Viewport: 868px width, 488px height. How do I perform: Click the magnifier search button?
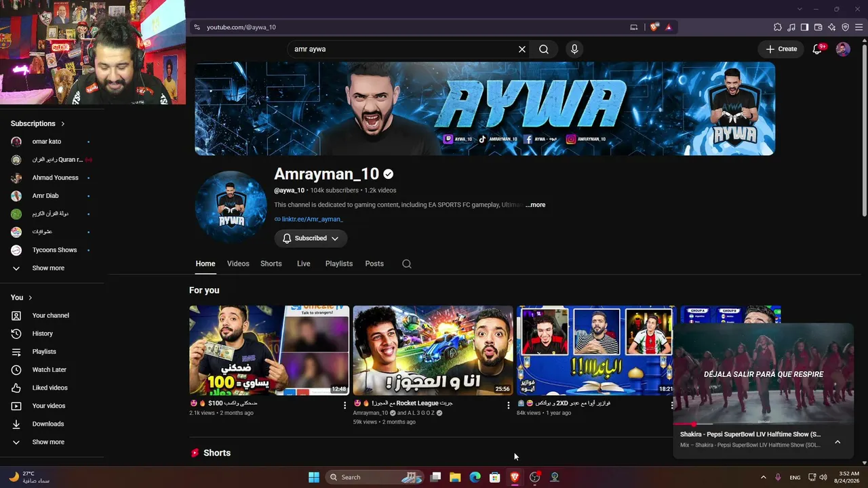coord(544,49)
